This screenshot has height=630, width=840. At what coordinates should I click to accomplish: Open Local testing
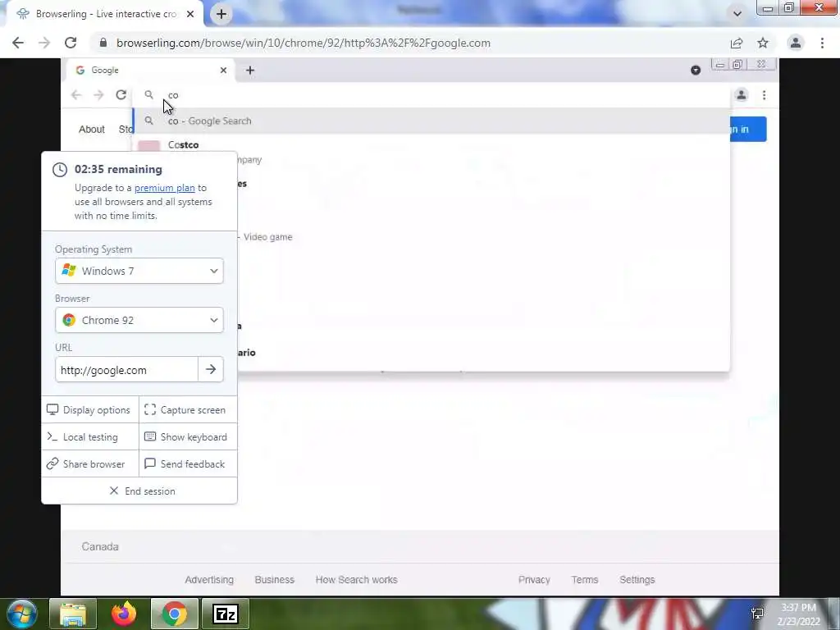click(x=90, y=437)
